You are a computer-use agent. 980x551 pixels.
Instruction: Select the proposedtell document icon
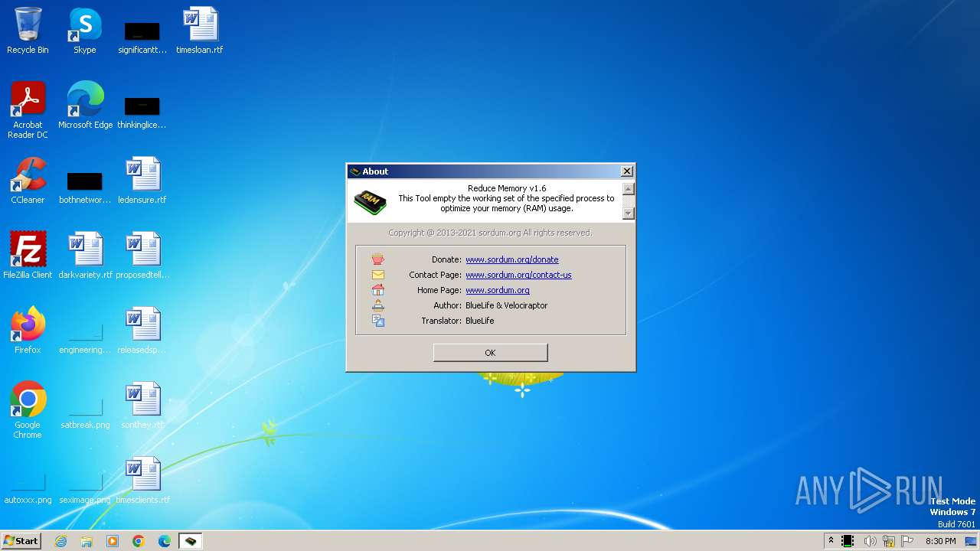(142, 256)
